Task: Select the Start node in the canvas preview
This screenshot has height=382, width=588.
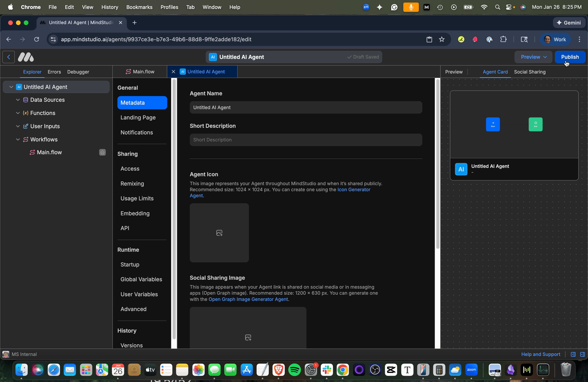Action: tap(493, 124)
